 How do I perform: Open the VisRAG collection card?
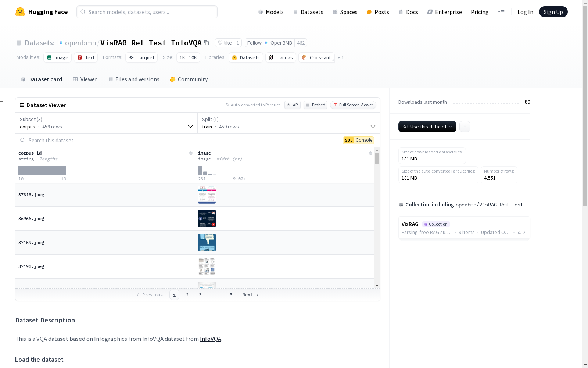[464, 228]
